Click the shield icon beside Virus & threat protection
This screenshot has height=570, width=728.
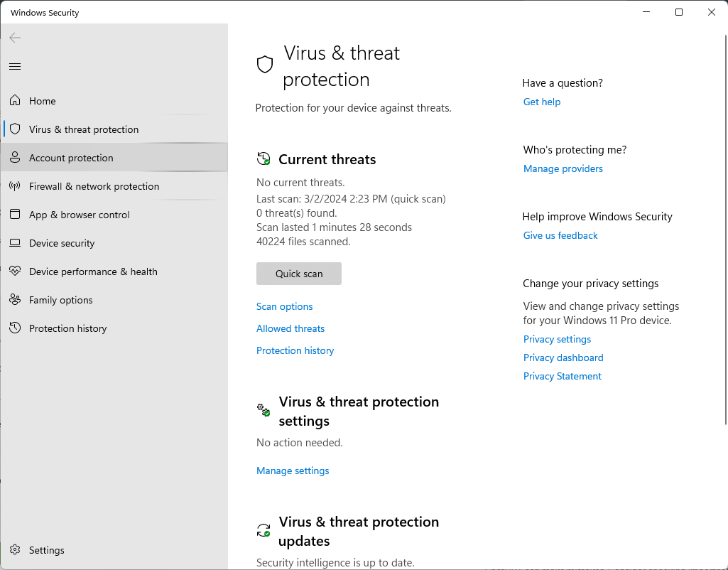[15, 129]
